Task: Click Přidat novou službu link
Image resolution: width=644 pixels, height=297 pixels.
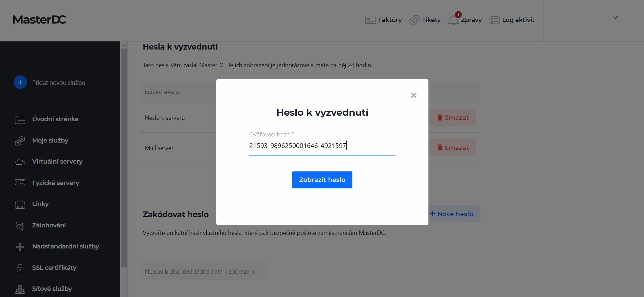Action: tap(59, 83)
